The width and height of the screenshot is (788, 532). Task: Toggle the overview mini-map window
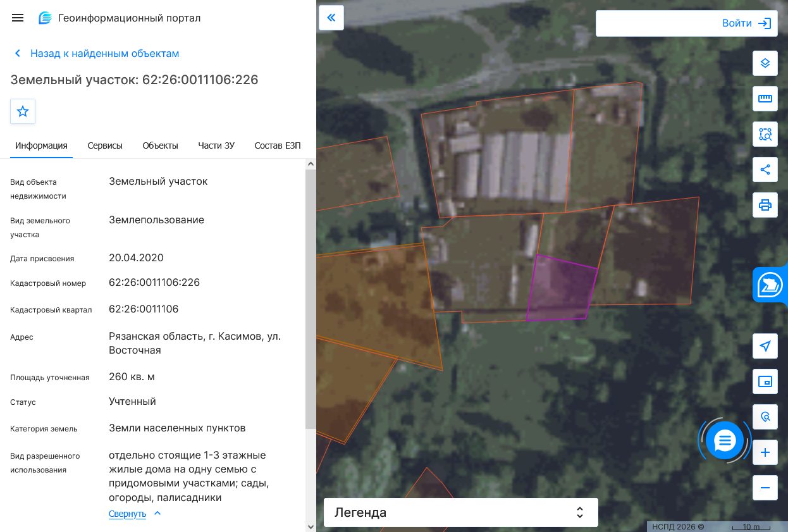click(765, 381)
